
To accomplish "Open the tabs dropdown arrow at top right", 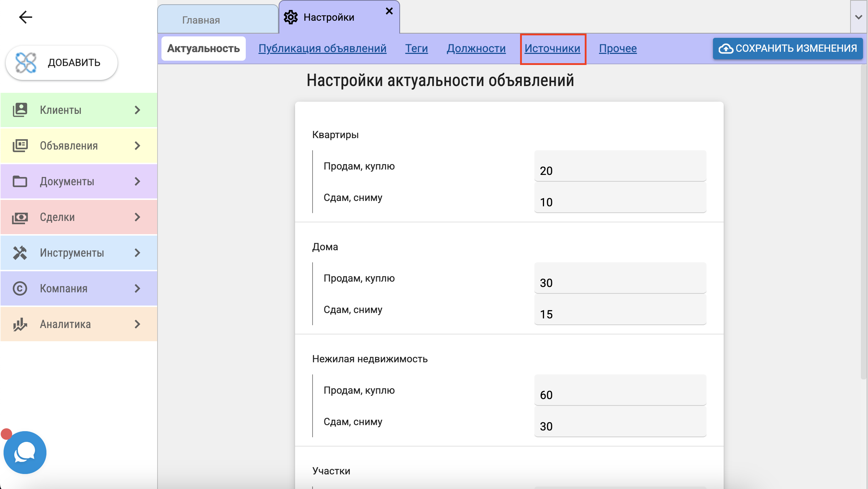I will [x=859, y=17].
